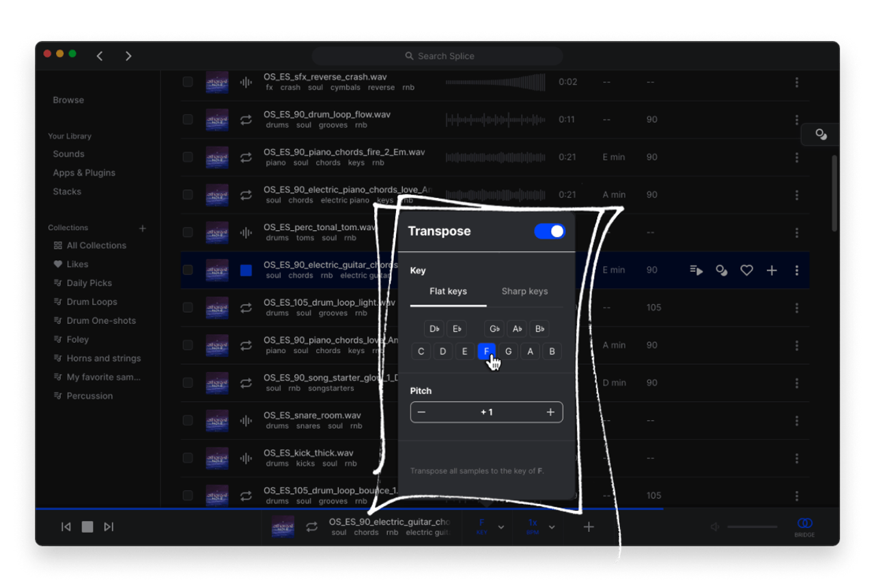
Task: Increase the pitch with the plus button
Action: [550, 412]
